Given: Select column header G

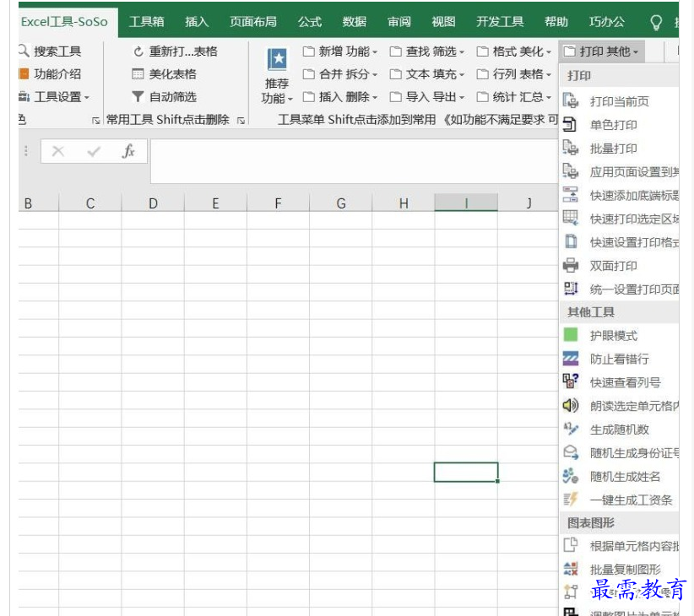Looking at the screenshot, I should 341,203.
